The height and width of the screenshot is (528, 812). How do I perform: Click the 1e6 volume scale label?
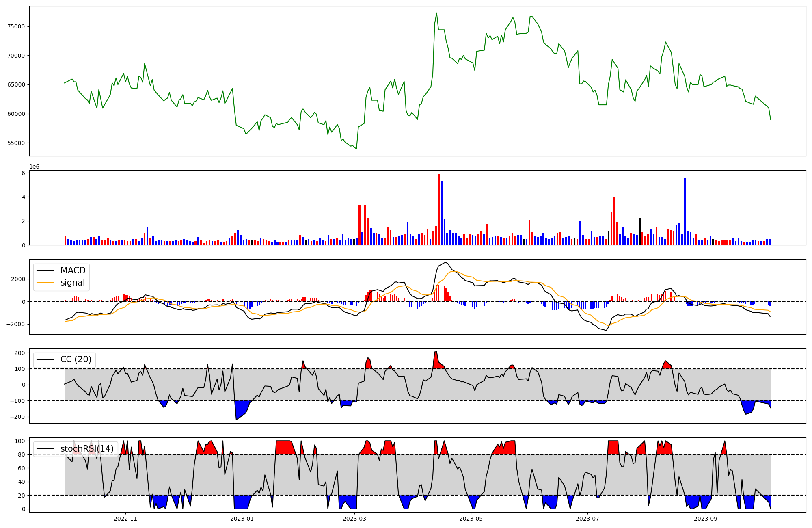[34, 167]
